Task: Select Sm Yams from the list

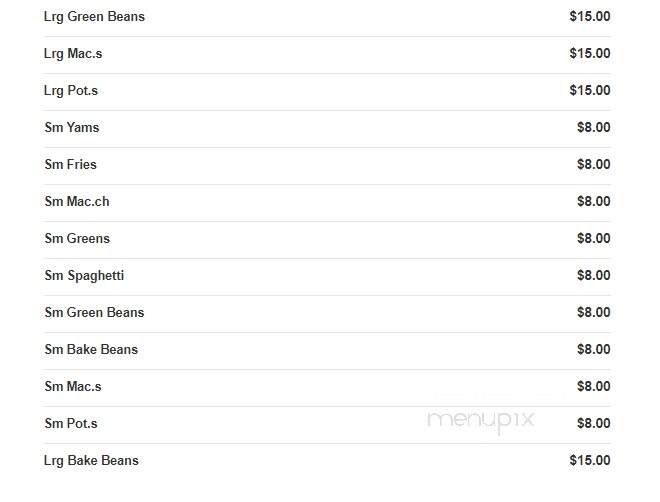Action: point(327,128)
